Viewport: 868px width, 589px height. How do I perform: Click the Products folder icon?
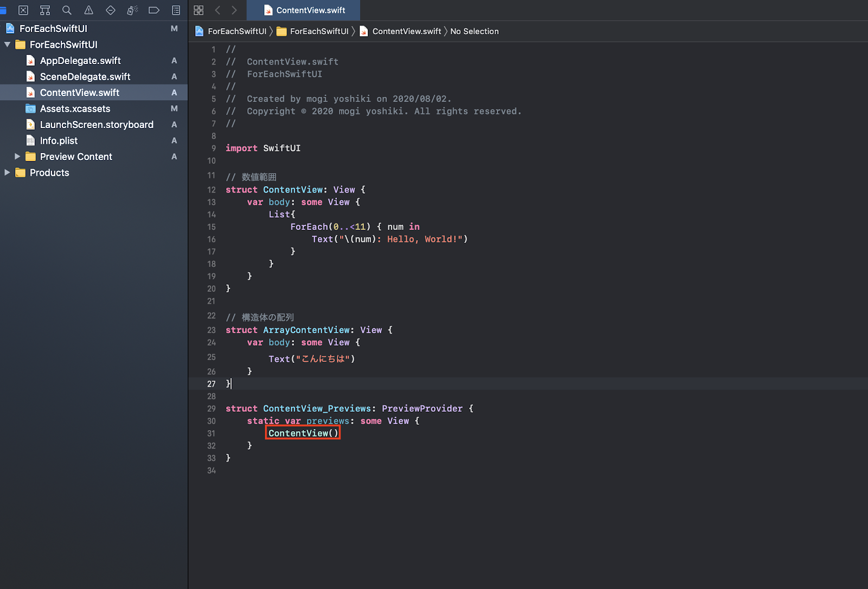[x=21, y=172]
